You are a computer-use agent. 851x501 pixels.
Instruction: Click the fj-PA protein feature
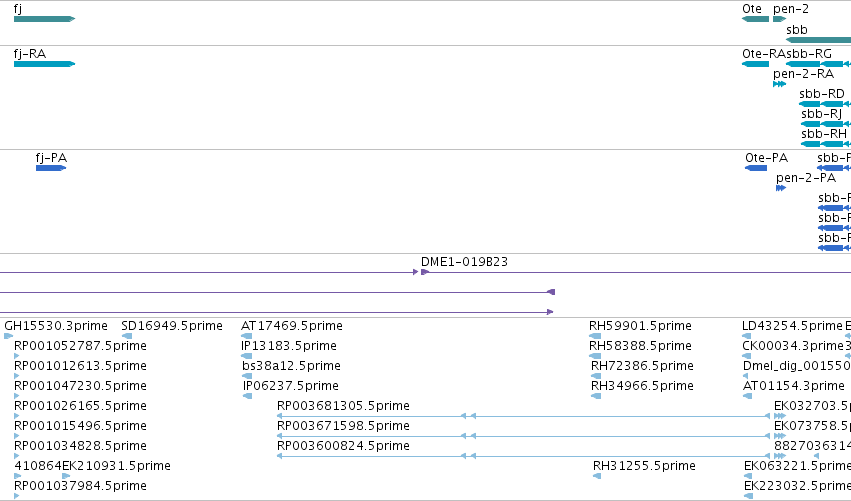coord(51,168)
